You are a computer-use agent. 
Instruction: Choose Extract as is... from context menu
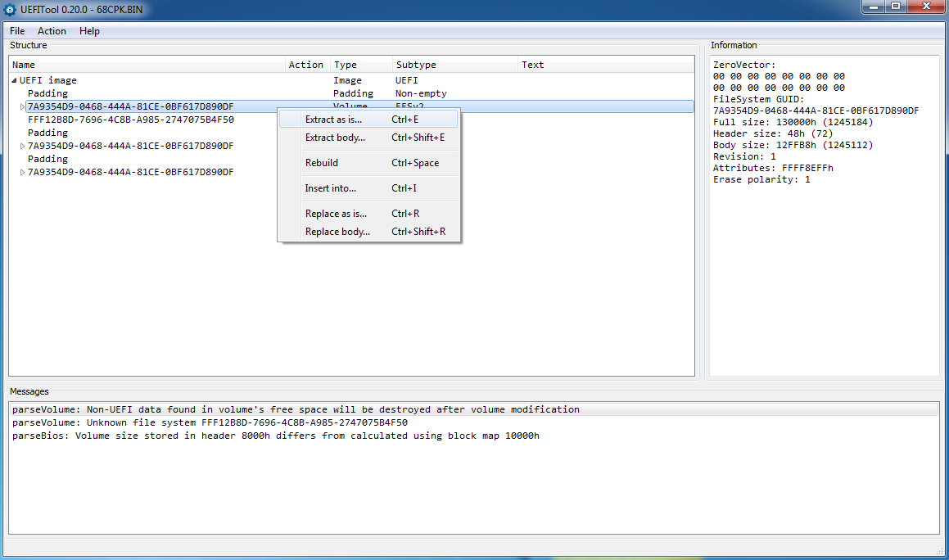pos(368,120)
